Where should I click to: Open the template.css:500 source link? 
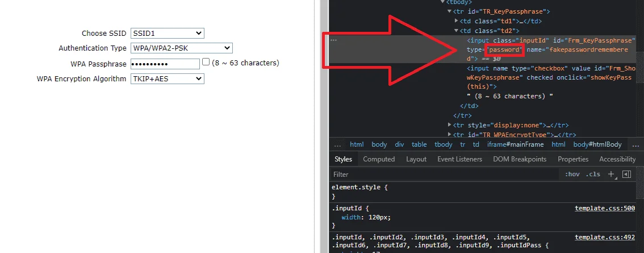pos(605,208)
